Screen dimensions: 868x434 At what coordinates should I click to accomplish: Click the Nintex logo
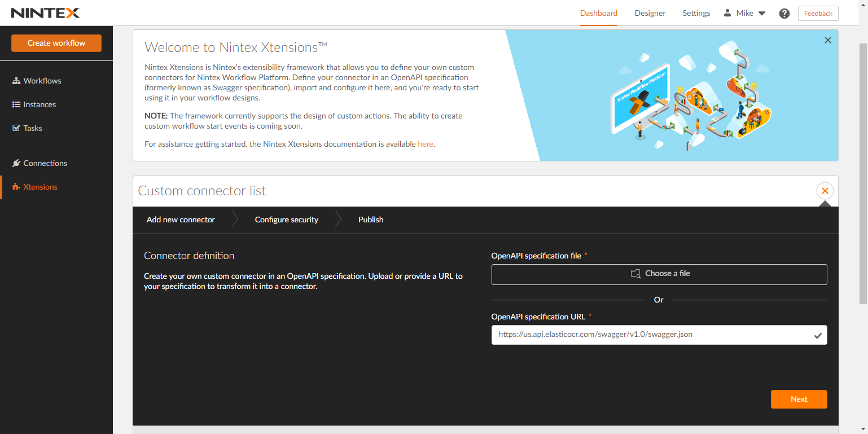pyautogui.click(x=46, y=13)
